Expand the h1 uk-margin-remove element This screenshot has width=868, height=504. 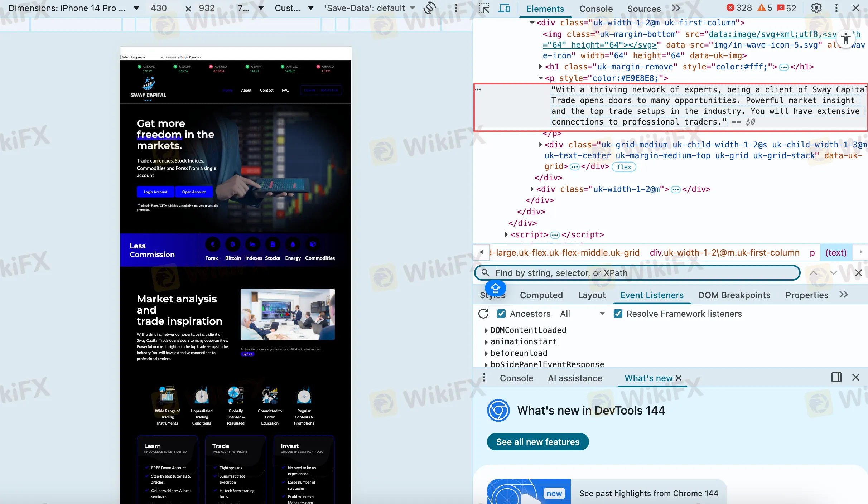click(540, 67)
